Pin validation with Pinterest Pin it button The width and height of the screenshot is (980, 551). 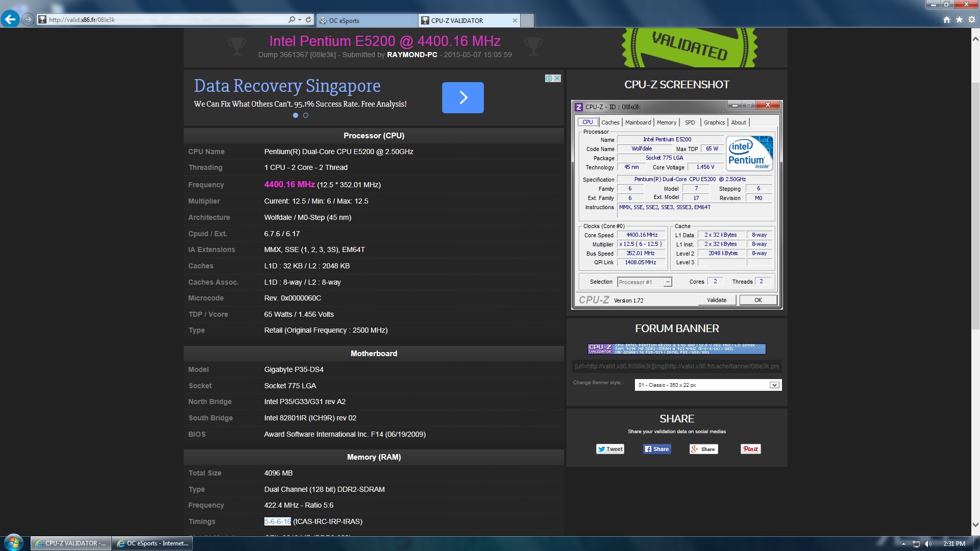(x=750, y=449)
